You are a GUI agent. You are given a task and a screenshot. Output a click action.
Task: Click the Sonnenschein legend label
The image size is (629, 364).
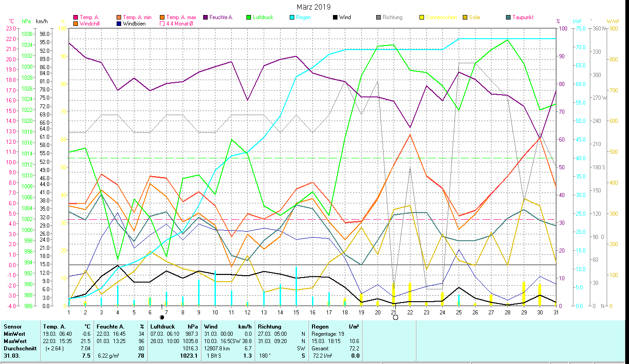(x=441, y=17)
